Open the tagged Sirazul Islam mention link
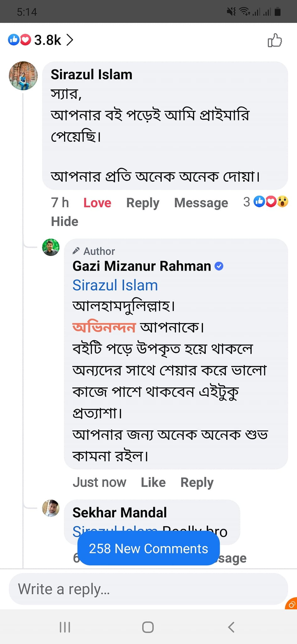This screenshot has height=644, width=297. click(x=115, y=285)
